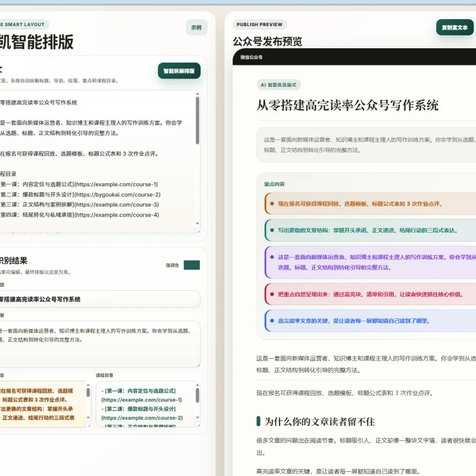476x476 pixels.
Task: Click the line 第四课：结尾转化与私域承接 in the source text
Action: pos(80,215)
